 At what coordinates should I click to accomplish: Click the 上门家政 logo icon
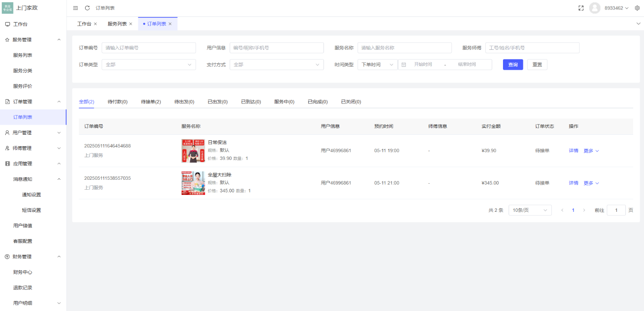(7, 7)
